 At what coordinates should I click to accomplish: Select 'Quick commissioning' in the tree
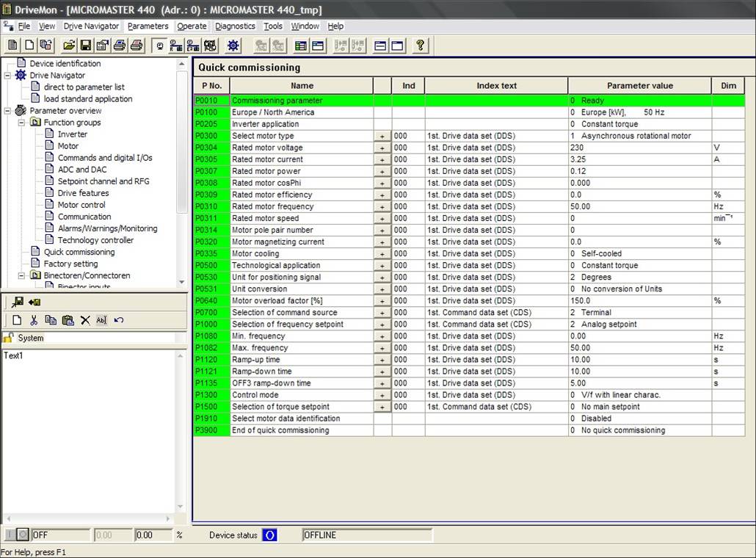coord(79,253)
